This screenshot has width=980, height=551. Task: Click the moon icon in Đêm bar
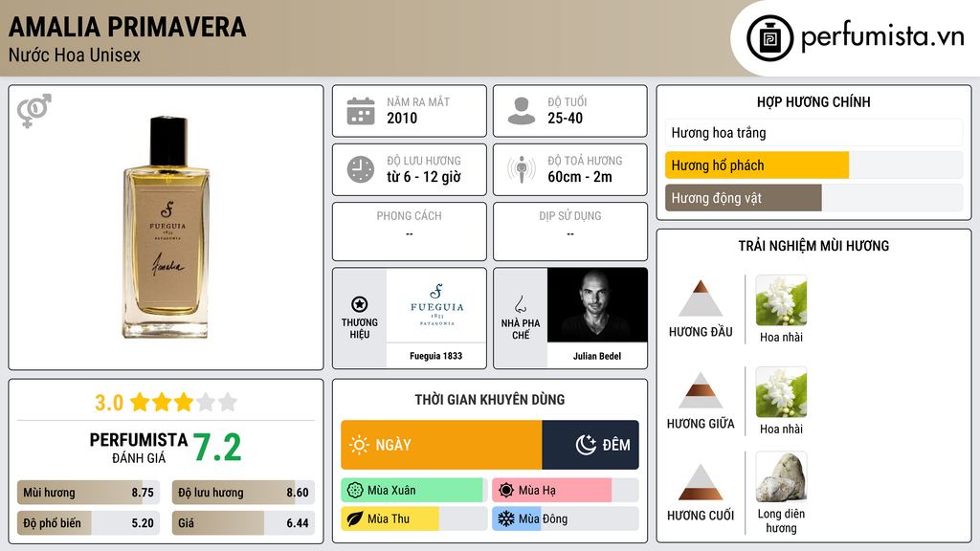[586, 445]
